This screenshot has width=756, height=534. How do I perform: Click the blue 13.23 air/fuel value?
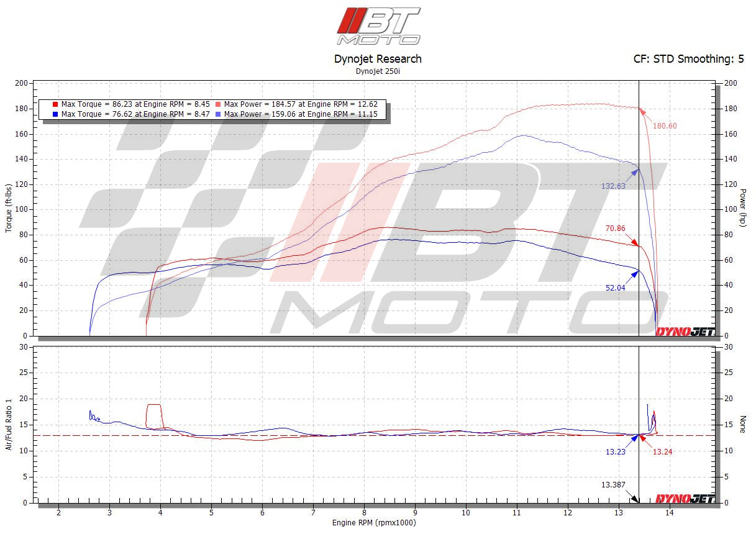(x=616, y=452)
